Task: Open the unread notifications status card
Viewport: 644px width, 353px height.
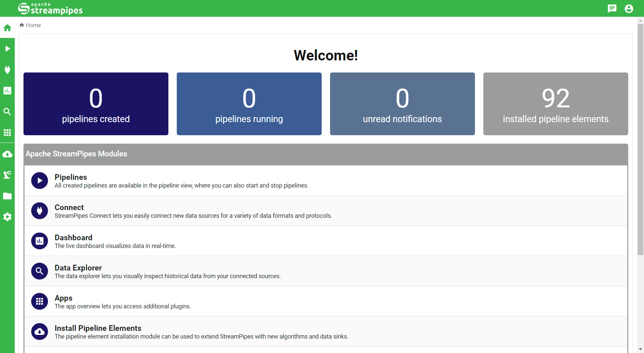Action: [402, 104]
